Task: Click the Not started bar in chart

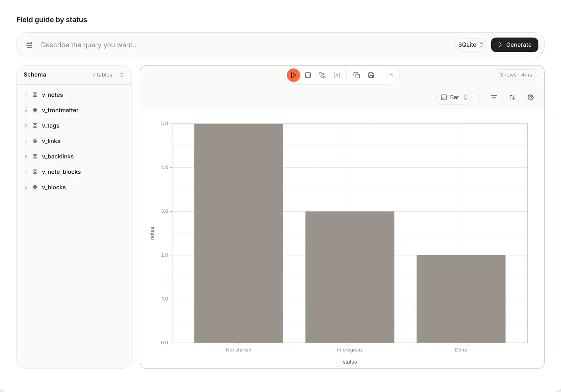Action: [239, 233]
